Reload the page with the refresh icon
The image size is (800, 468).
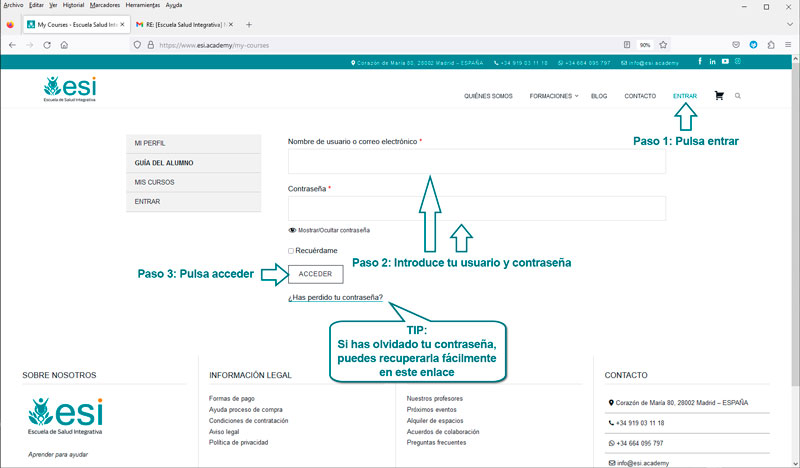pos(47,45)
